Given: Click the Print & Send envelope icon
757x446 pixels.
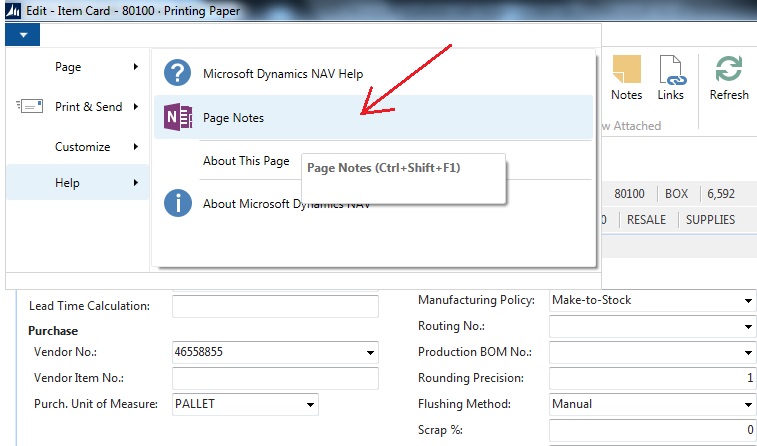Looking at the screenshot, I should [x=30, y=106].
